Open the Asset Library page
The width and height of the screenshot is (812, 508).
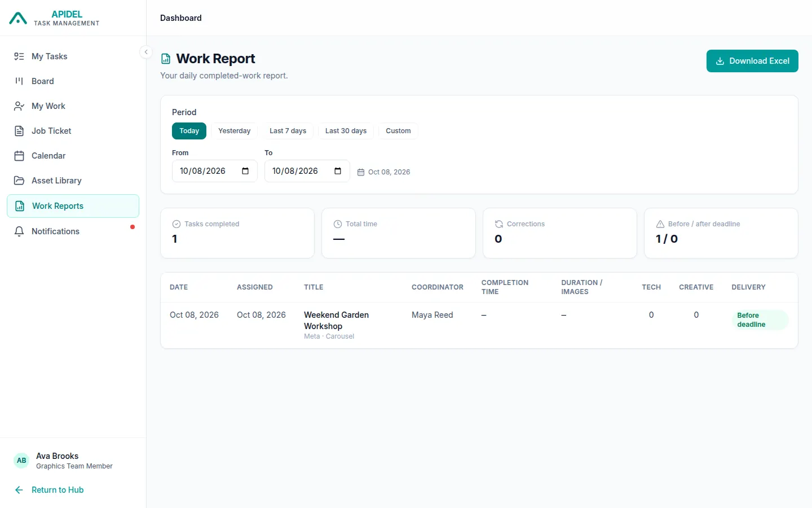73,181
